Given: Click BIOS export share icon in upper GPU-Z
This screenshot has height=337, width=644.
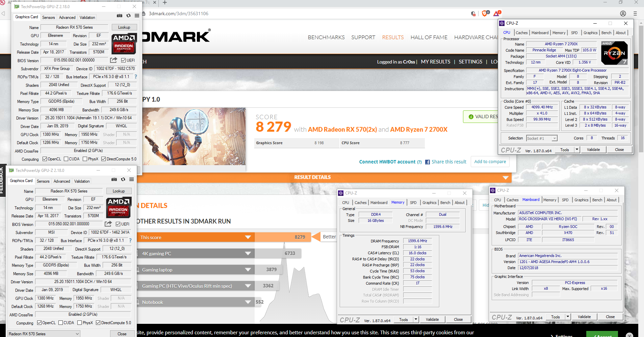Looking at the screenshot, I should (x=113, y=60).
